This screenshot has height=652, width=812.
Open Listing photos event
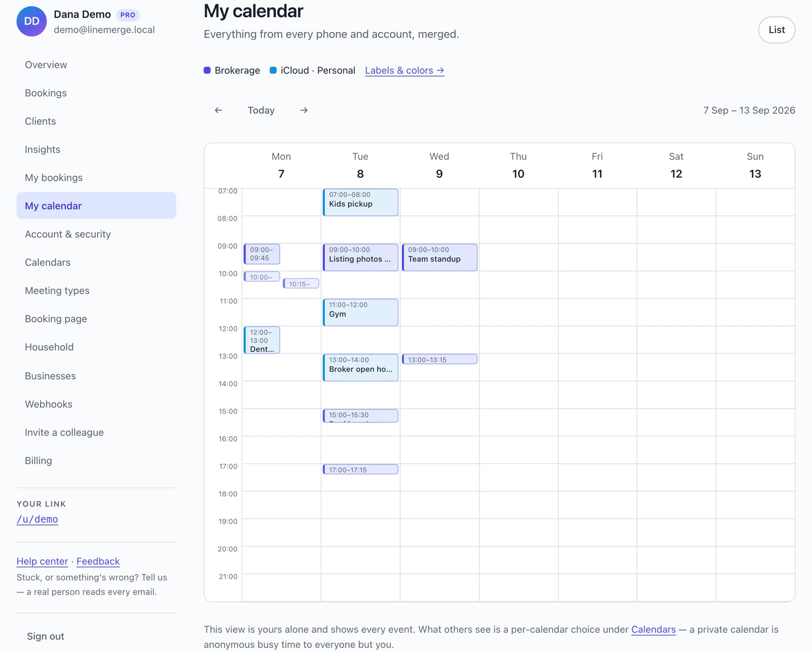(360, 257)
